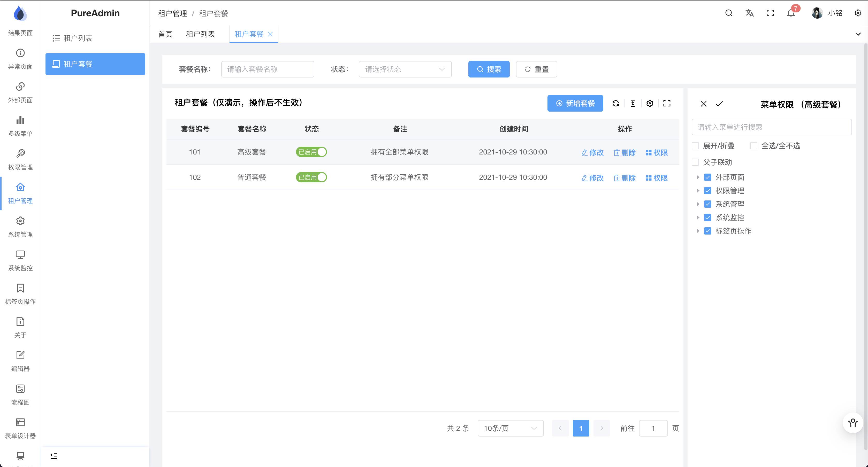Viewport: 868px width, 467px height.
Task: Click the header search magnifier icon
Action: [728, 13]
